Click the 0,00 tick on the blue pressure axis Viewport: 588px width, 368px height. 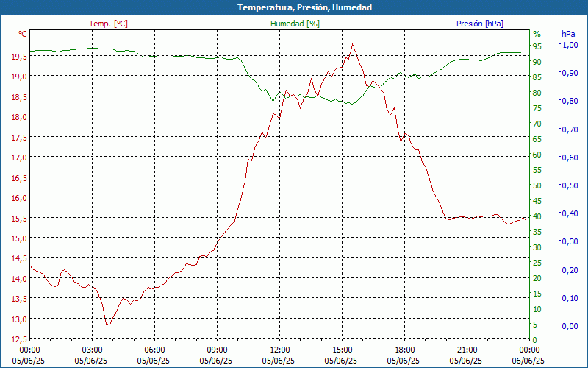[x=570, y=326]
